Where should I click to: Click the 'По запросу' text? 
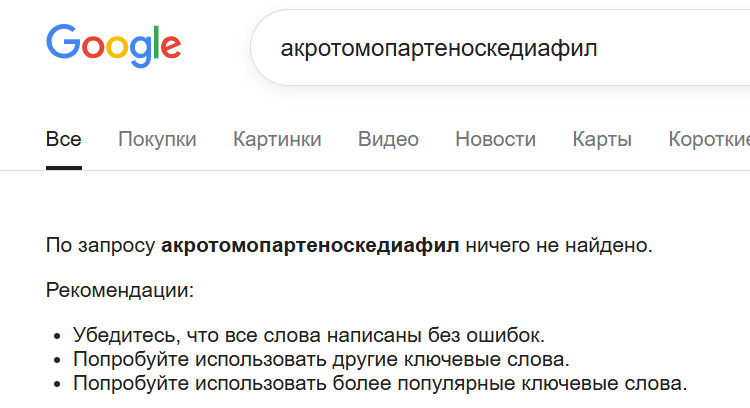pos(100,245)
